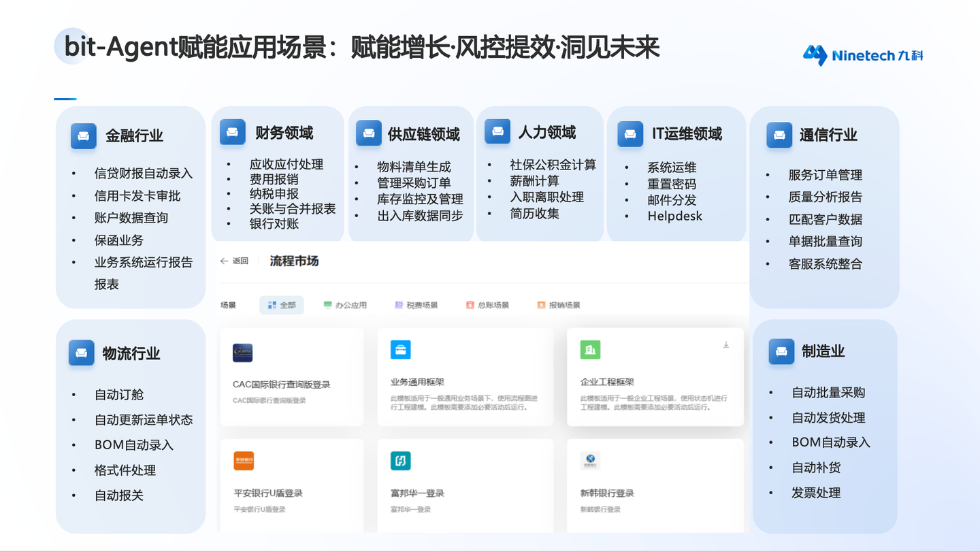Click the robot icon on the 金融行业 card
This screenshot has width=980, height=552.
(83, 135)
